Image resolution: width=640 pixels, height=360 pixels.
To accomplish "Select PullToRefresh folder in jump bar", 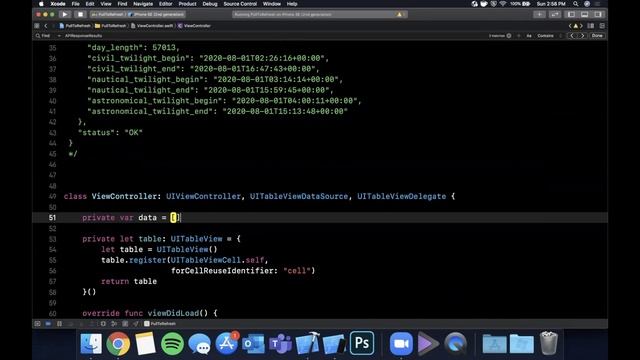I will (x=111, y=26).
